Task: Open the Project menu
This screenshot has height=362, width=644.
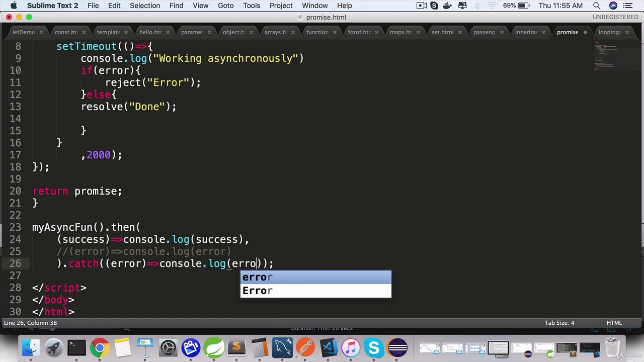Action: point(281,6)
